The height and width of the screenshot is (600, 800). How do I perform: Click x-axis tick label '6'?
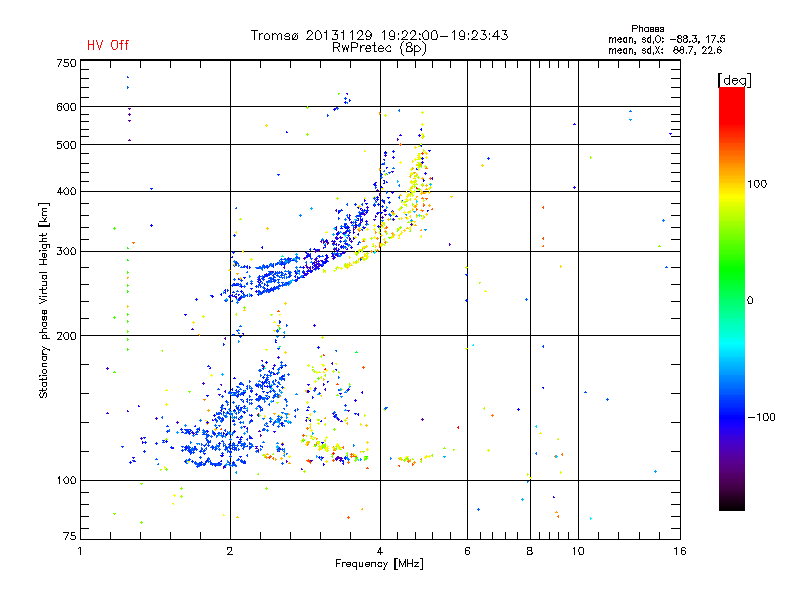coord(467,551)
